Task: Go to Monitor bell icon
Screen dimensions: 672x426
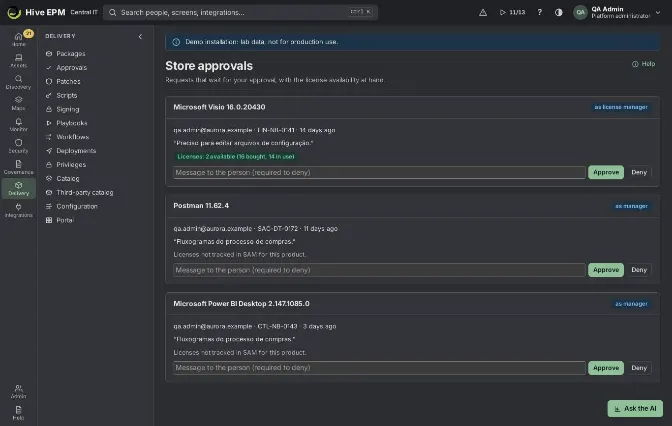Action: pyautogui.click(x=18, y=125)
